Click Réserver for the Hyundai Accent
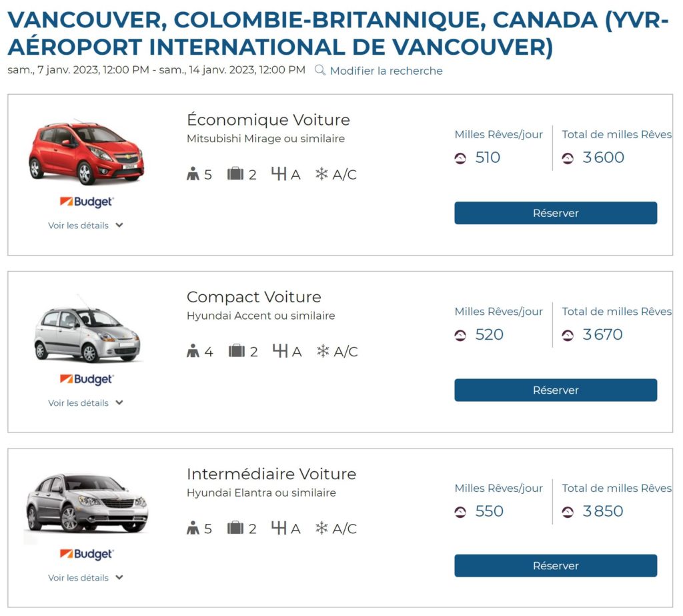Viewport: 683px width, 616px height. (556, 390)
